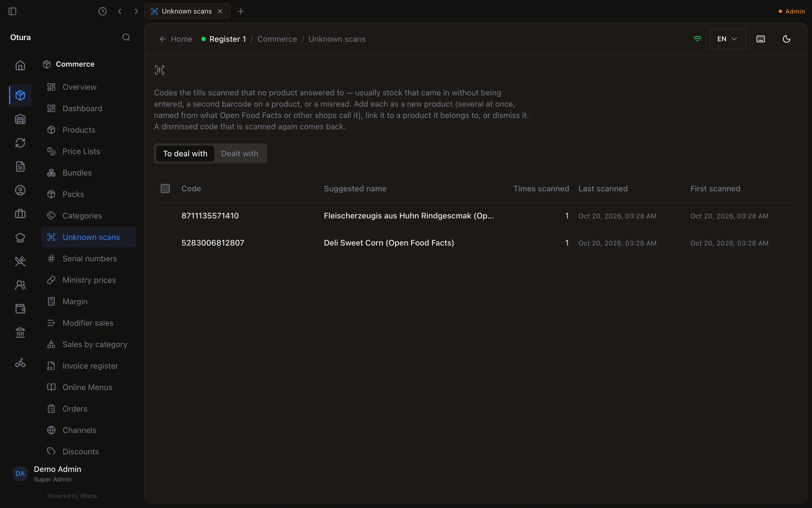The height and width of the screenshot is (508, 812).
Task: Open the user circle rail icon
Action: pyautogui.click(x=21, y=190)
